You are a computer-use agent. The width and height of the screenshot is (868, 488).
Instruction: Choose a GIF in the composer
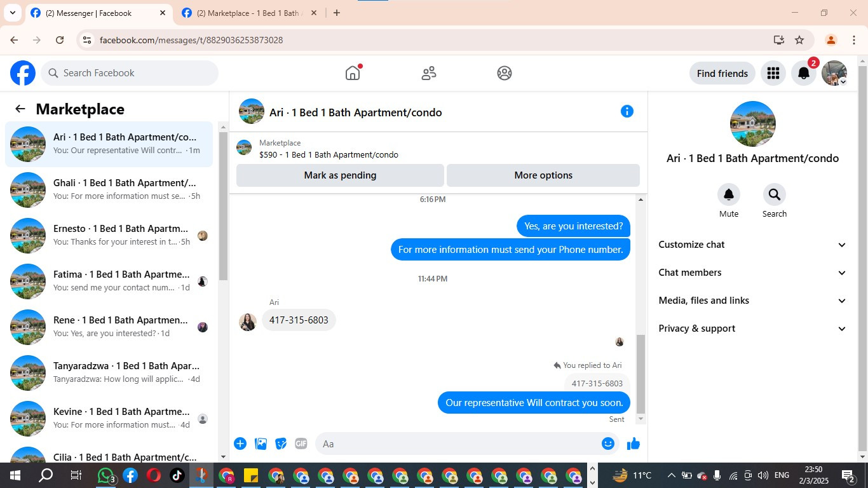point(301,444)
